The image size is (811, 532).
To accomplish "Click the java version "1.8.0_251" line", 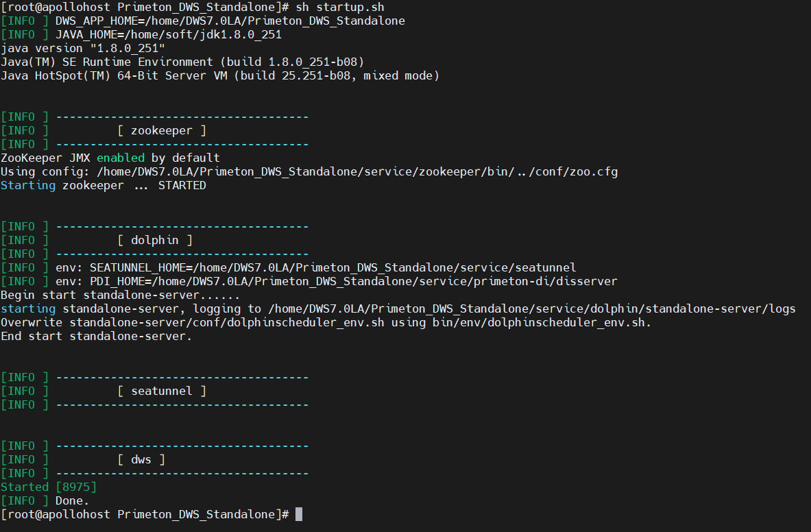I will [x=83, y=48].
